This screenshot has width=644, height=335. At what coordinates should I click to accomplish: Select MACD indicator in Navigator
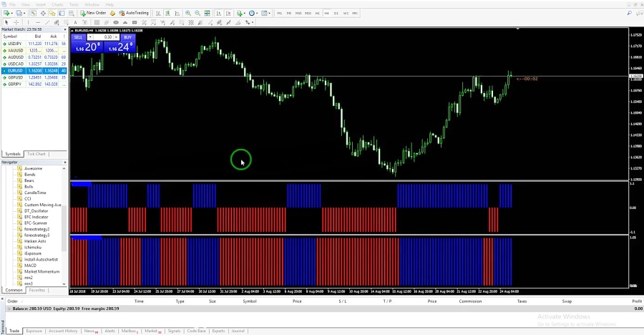point(30,266)
